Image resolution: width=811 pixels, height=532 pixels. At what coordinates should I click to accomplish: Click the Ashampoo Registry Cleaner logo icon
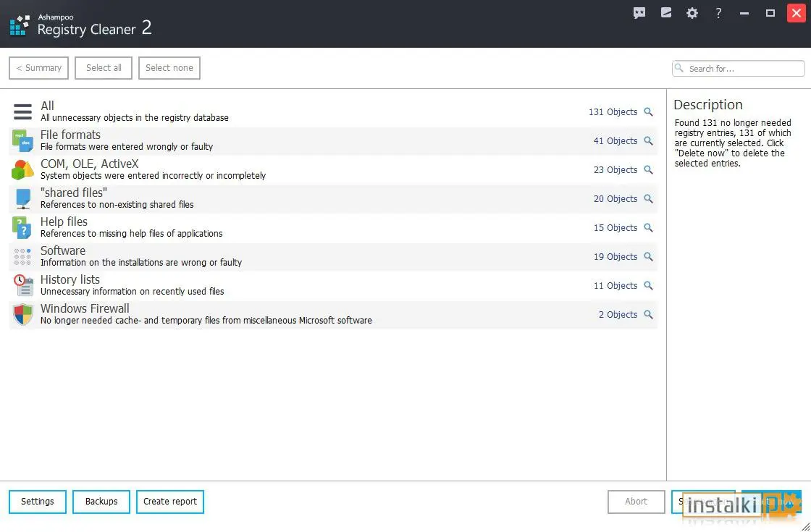(x=20, y=25)
